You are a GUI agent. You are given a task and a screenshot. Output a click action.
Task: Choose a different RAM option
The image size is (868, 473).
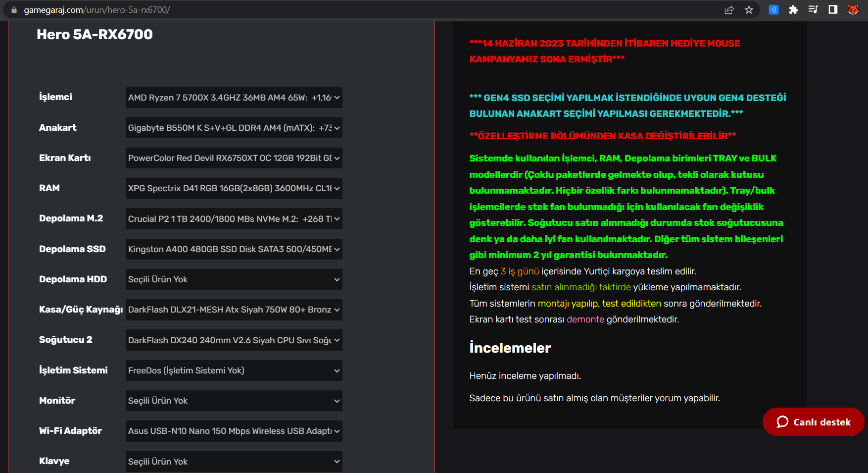point(234,188)
